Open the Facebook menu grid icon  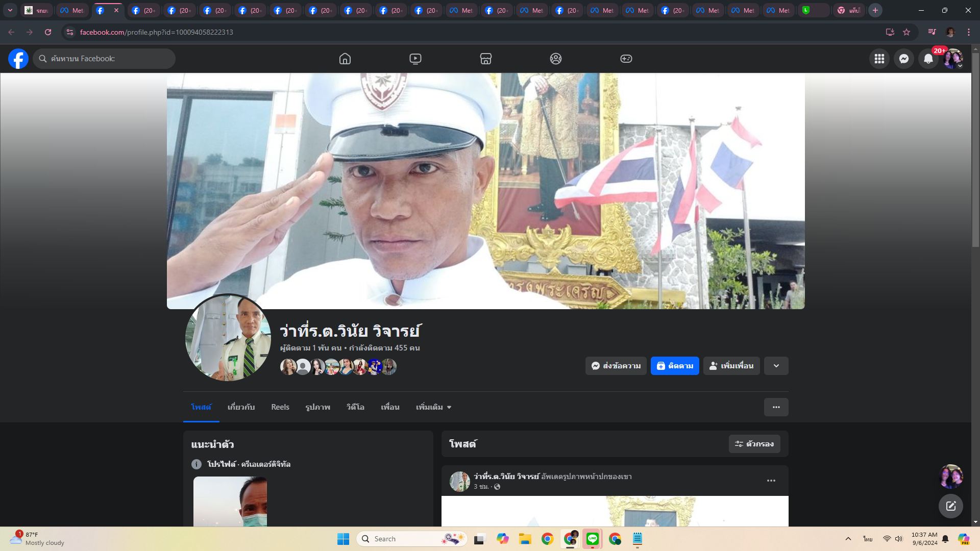879,59
